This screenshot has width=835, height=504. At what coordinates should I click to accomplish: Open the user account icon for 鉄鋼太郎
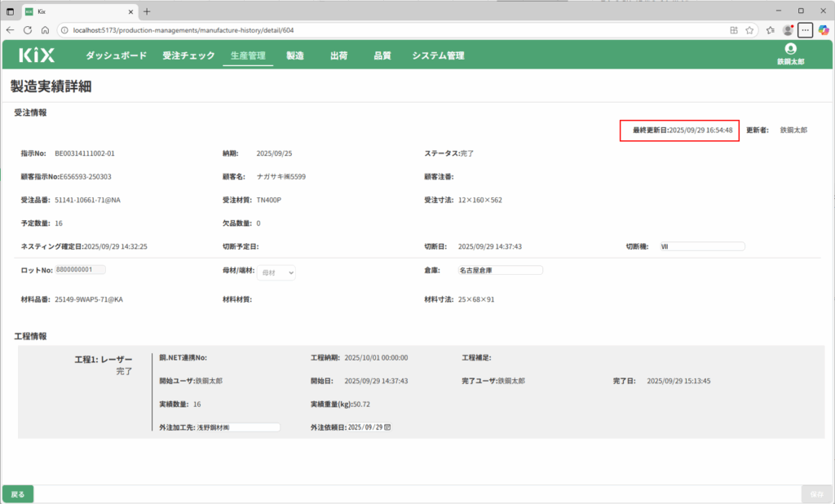(x=790, y=49)
